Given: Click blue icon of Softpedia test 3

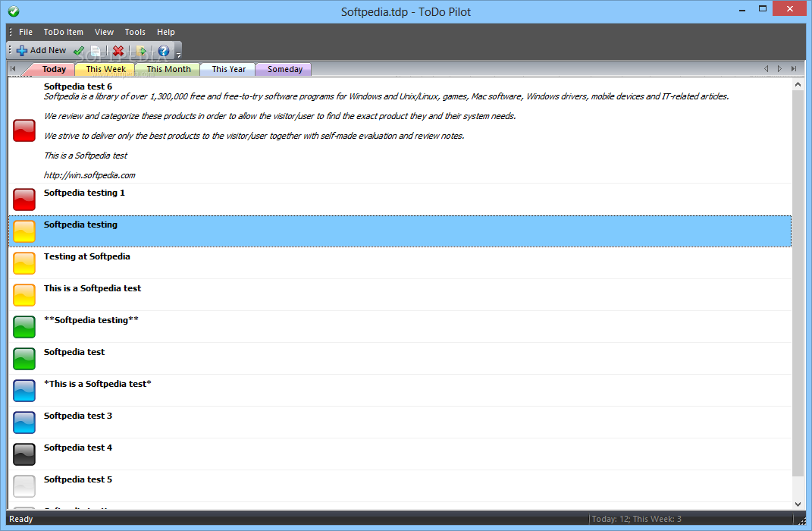Looking at the screenshot, I should [x=24, y=423].
